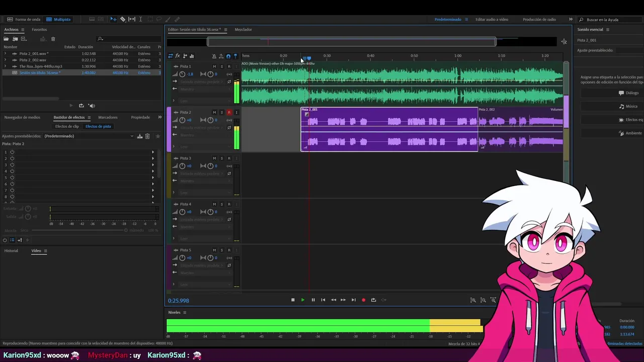Disarm recording on Pista 2
Screen dimensions: 644x362
click(229, 113)
